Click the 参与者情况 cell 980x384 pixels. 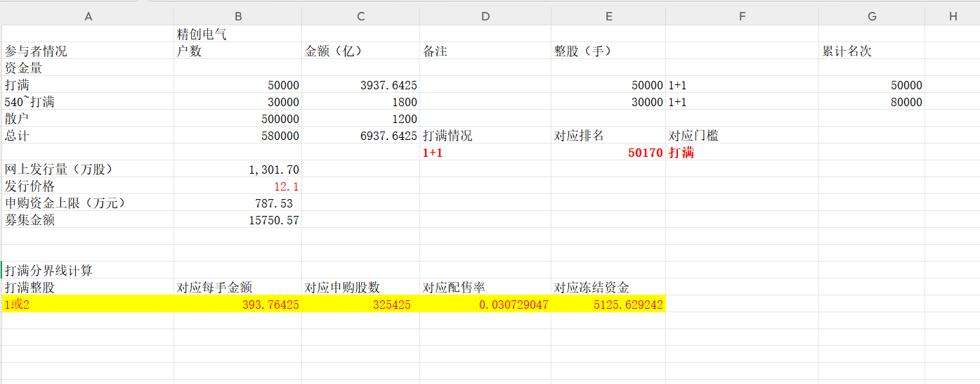coord(88,51)
